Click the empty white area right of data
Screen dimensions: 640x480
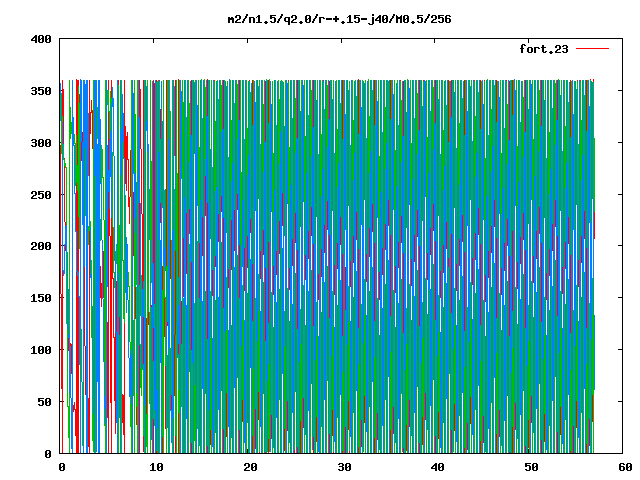[609, 265]
